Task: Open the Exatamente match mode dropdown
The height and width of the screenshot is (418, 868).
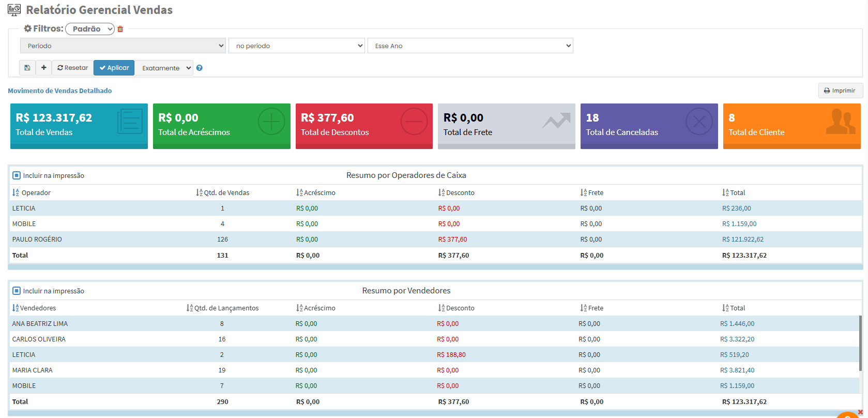Action: coord(164,68)
